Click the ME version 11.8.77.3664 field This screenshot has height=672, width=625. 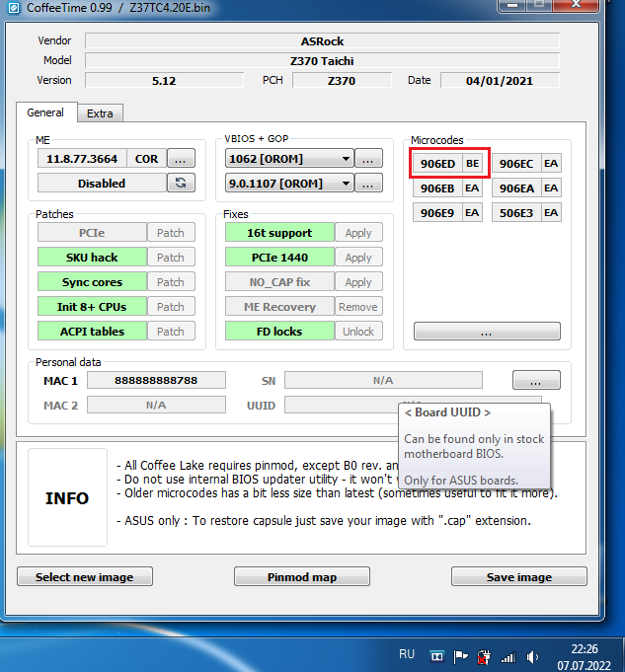(82, 159)
